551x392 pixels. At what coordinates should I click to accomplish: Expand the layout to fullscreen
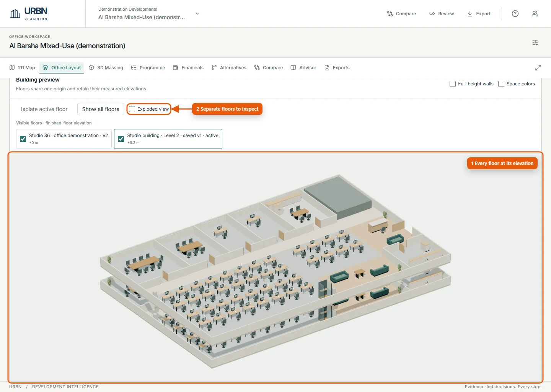pyautogui.click(x=538, y=68)
